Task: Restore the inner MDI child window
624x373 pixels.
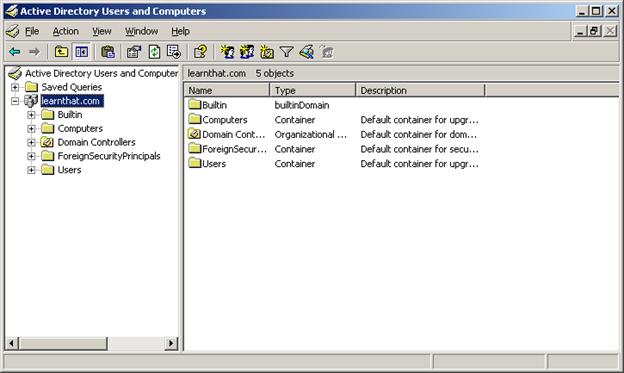Action: 595,31
